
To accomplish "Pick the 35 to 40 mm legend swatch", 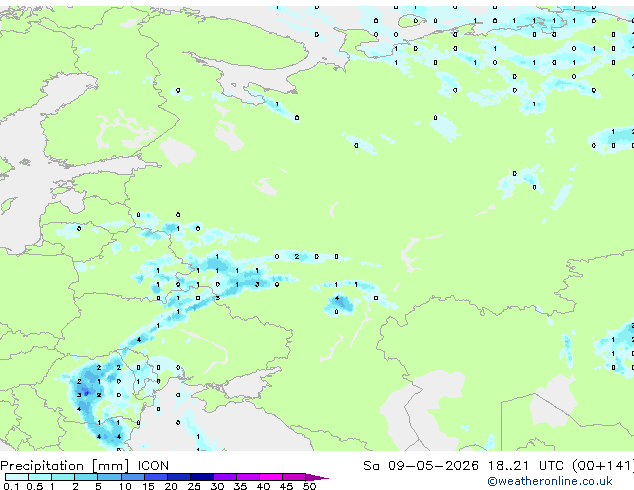I will 247,477.
